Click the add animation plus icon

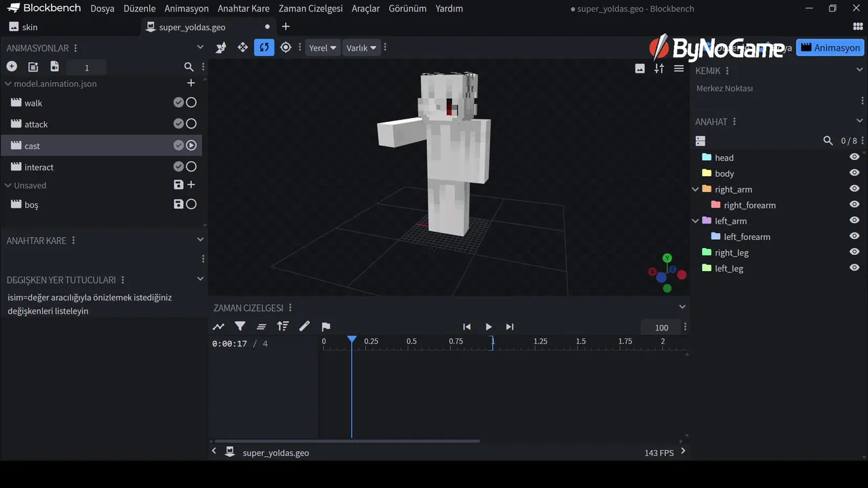point(12,66)
